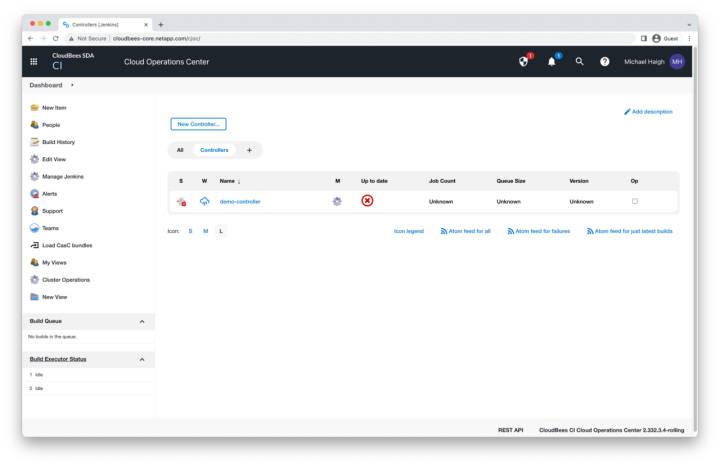This screenshot has width=720, height=467.
Task: Open the help question mark icon
Action: point(605,61)
